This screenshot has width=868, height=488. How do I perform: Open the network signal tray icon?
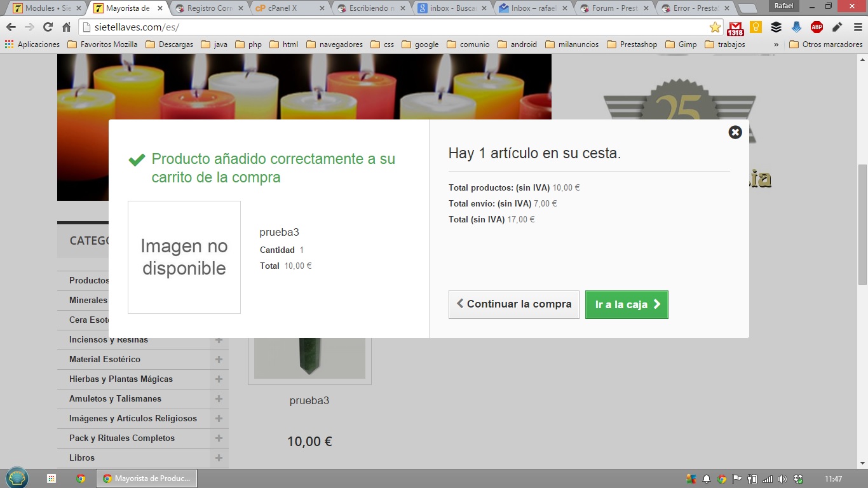click(x=768, y=478)
